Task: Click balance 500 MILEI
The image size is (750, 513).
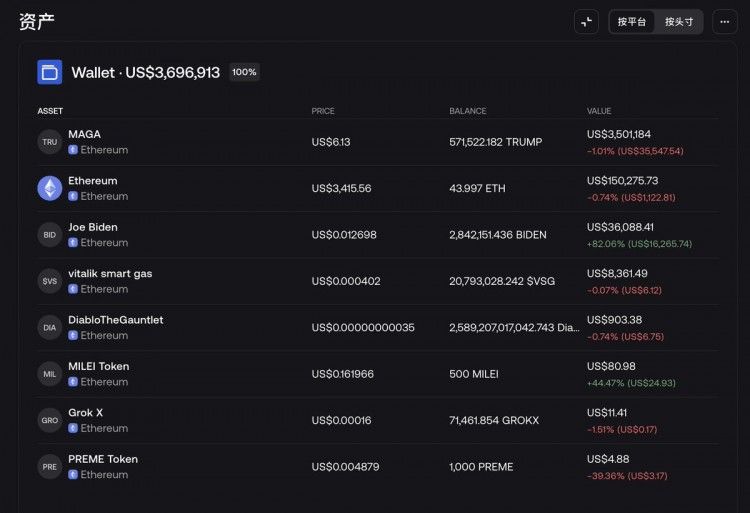Action: tap(474, 374)
